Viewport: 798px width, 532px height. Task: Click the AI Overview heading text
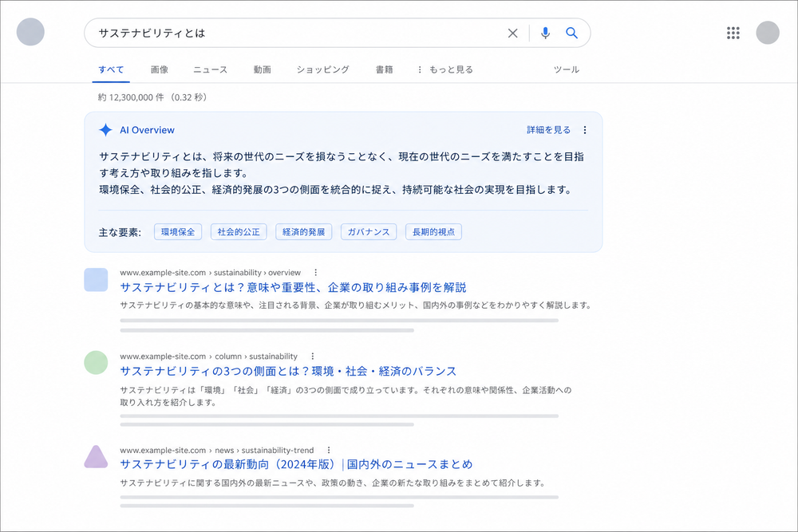click(147, 130)
